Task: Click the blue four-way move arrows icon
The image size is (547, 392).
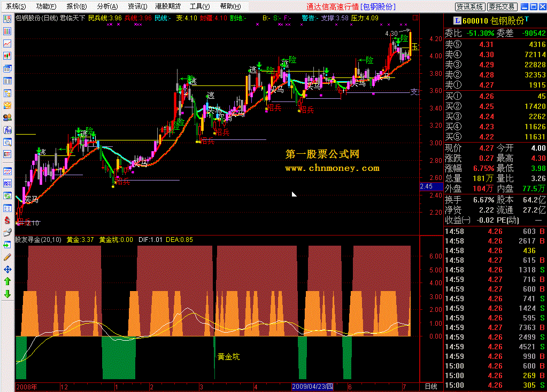Action: 7,269
